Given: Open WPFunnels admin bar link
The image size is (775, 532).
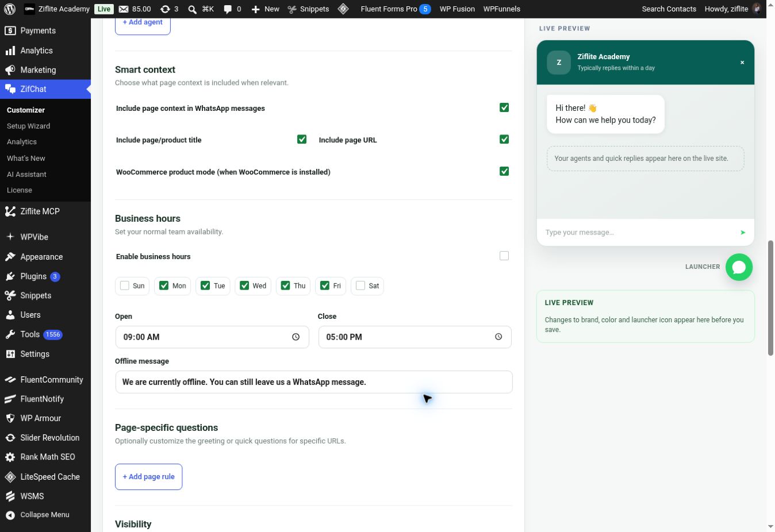Looking at the screenshot, I should coord(502,9).
